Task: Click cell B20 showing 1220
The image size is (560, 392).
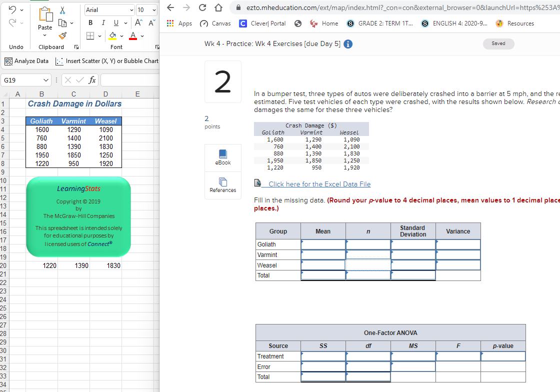Action: coord(42,265)
